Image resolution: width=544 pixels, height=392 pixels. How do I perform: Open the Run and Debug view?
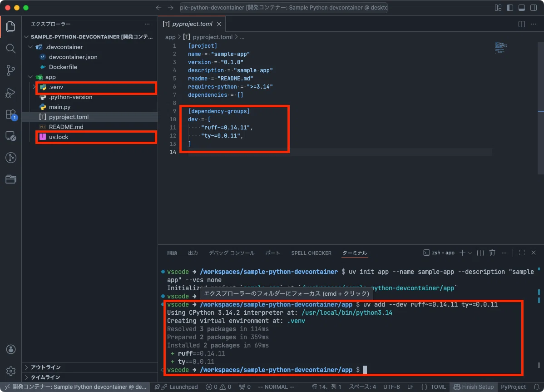(11, 93)
